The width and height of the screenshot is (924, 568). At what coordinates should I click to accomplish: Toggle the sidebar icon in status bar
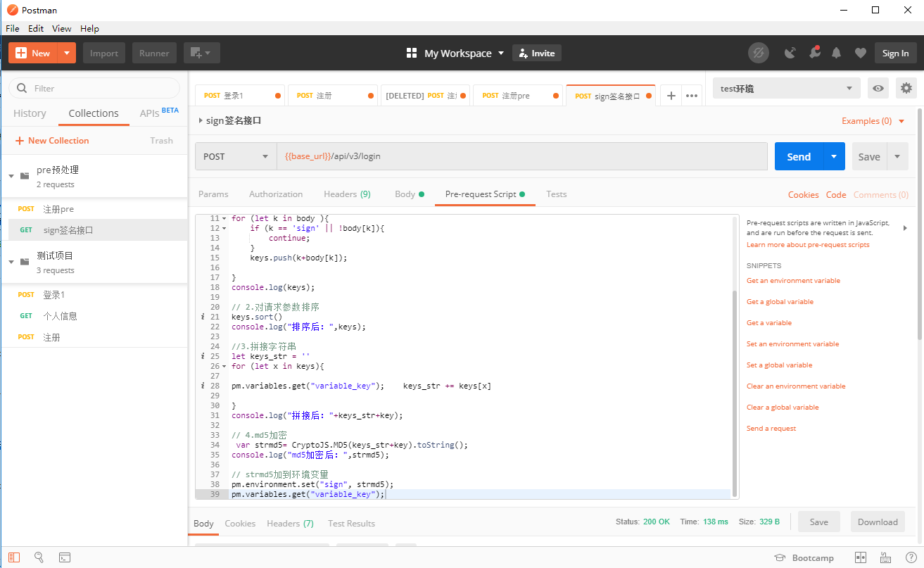pyautogui.click(x=14, y=557)
